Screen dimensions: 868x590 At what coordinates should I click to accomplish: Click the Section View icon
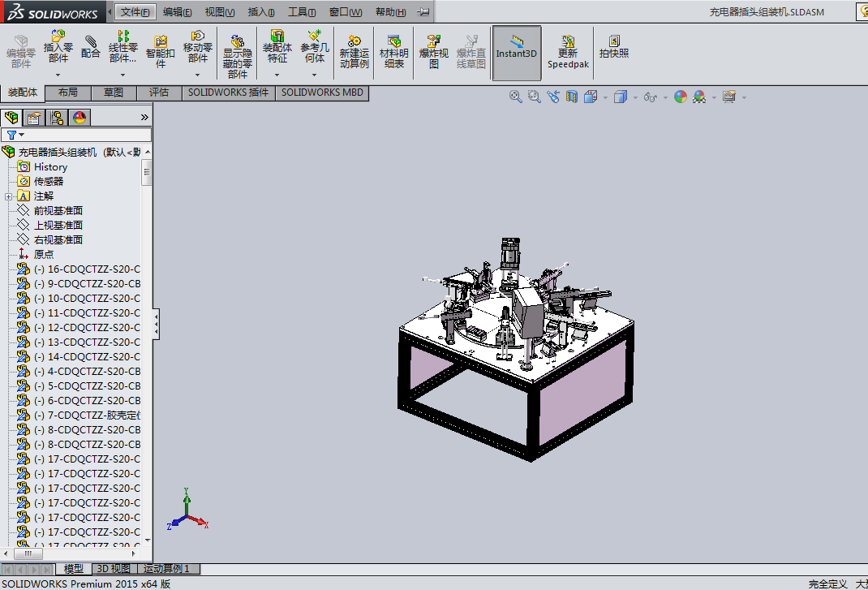coord(572,97)
